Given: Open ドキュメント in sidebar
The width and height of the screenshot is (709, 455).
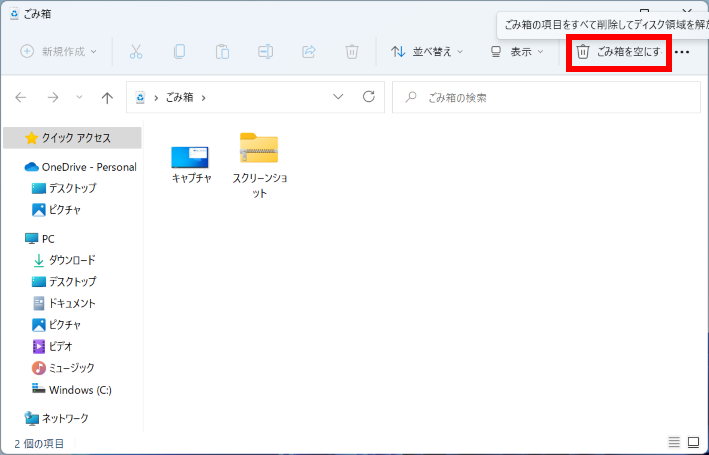Looking at the screenshot, I should point(64,303).
